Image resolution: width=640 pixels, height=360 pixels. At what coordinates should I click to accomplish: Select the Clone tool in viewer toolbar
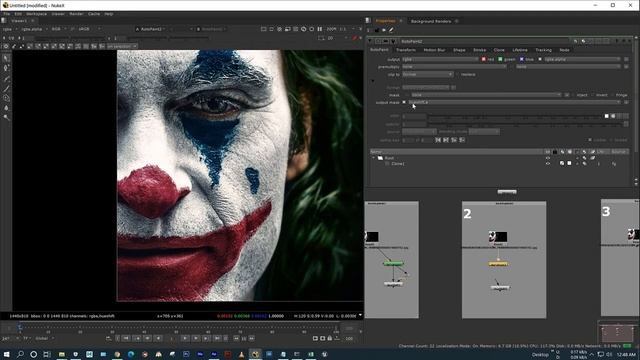(6, 98)
